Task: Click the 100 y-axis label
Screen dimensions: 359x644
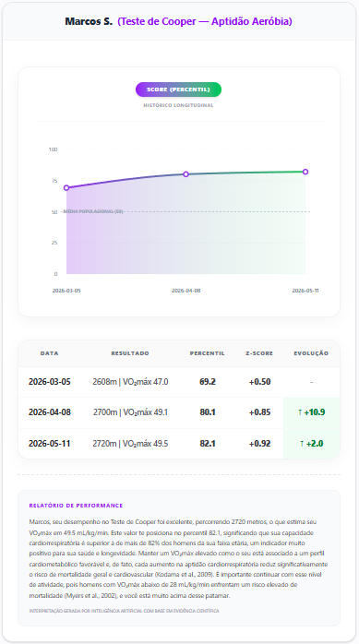Action: coord(54,149)
